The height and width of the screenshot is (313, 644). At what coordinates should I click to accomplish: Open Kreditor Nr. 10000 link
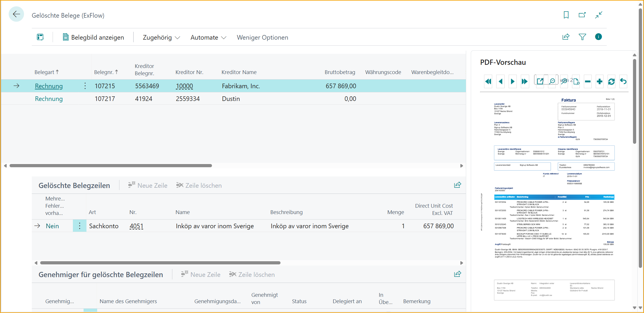click(x=184, y=86)
